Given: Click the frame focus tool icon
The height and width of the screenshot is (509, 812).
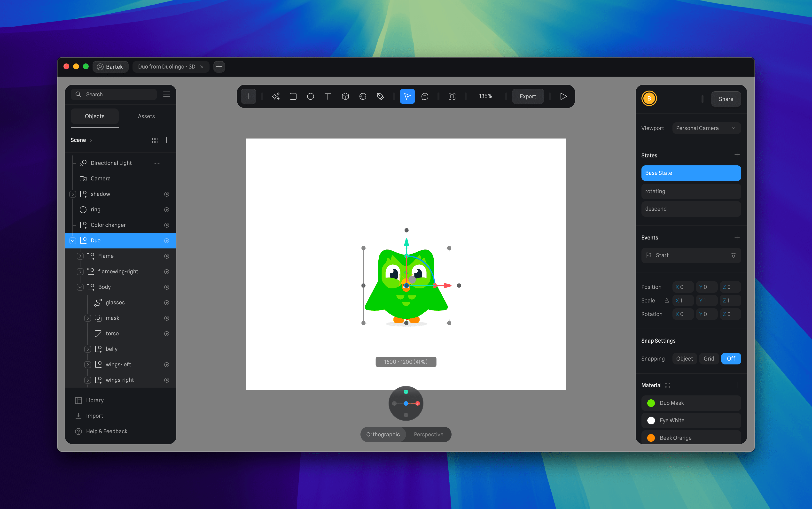Looking at the screenshot, I should [452, 96].
